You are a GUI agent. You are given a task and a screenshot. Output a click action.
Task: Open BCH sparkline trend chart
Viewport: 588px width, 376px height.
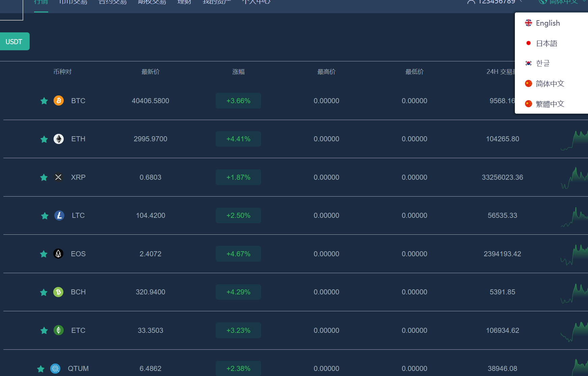pos(574,293)
